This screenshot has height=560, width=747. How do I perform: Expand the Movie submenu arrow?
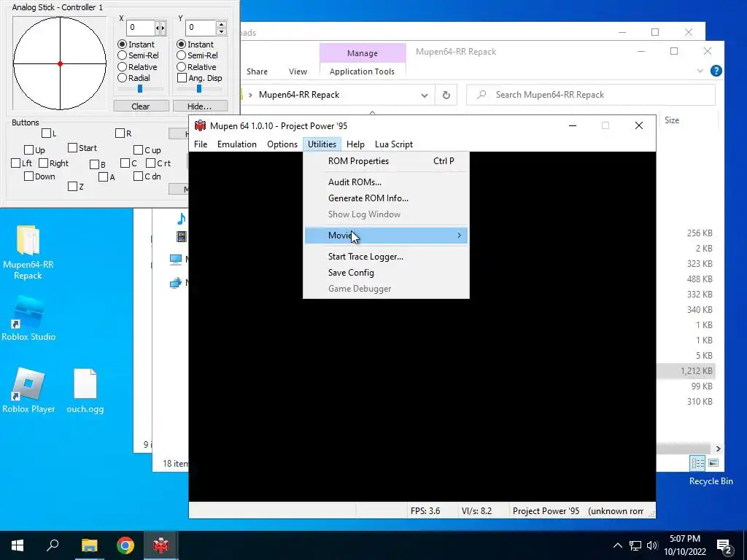coord(460,236)
